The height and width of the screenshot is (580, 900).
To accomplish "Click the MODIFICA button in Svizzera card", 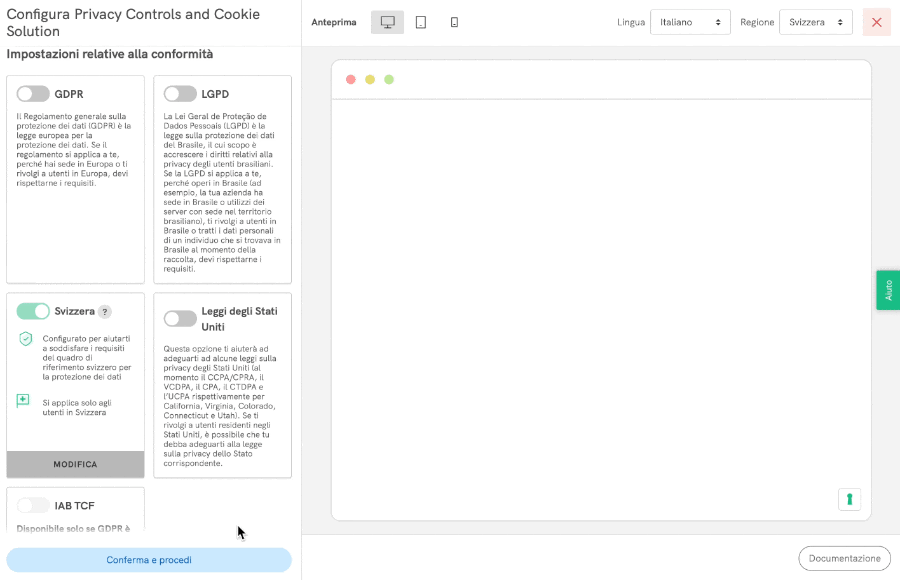I will pyautogui.click(x=75, y=464).
